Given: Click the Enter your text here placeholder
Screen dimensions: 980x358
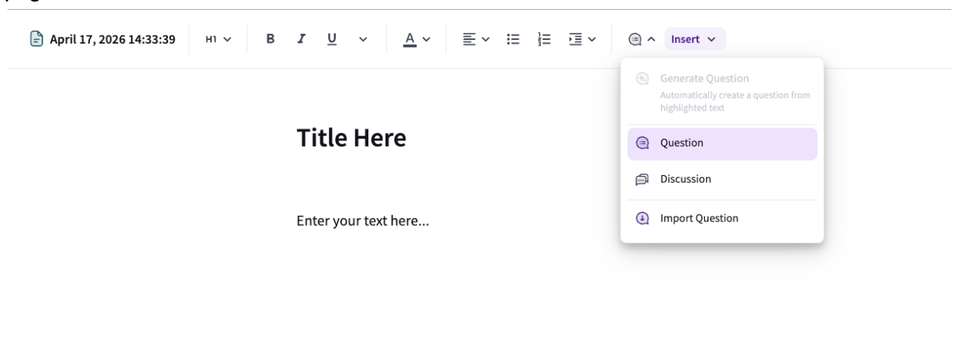Looking at the screenshot, I should (x=363, y=221).
